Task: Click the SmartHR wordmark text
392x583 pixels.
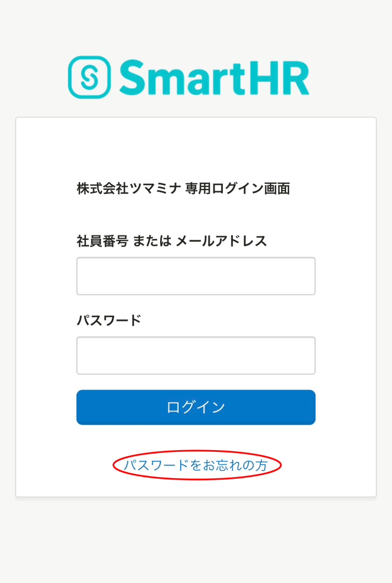Action: coord(214,77)
